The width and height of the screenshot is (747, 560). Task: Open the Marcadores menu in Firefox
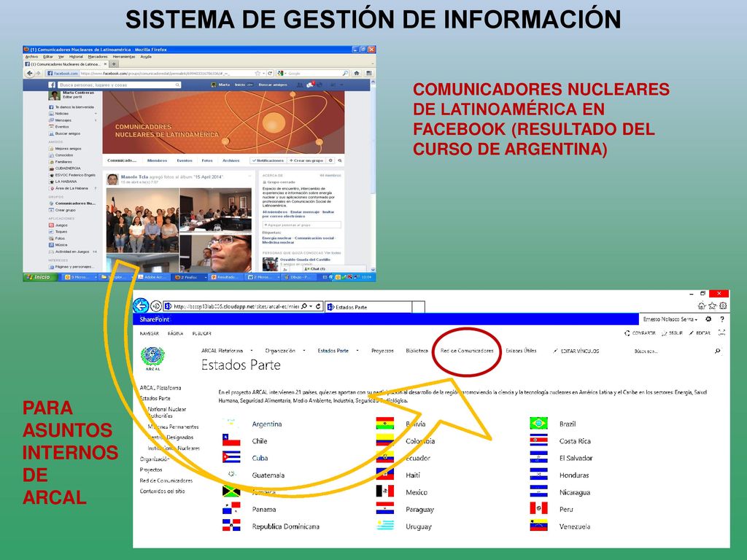pyautogui.click(x=98, y=57)
